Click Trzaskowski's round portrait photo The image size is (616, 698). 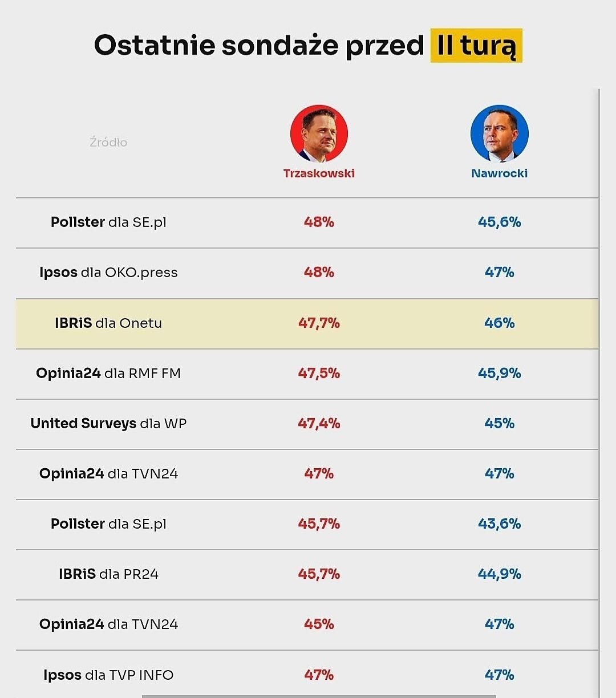coord(319,133)
